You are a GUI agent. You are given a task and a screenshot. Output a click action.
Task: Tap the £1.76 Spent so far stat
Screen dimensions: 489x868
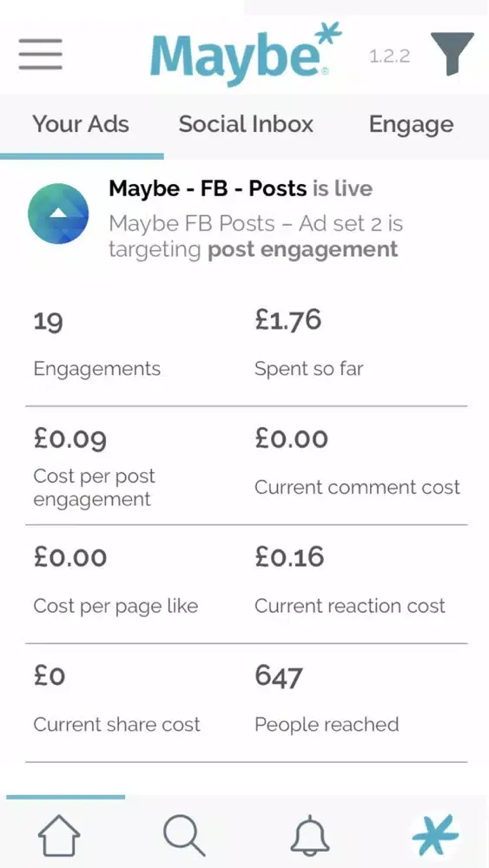click(309, 345)
